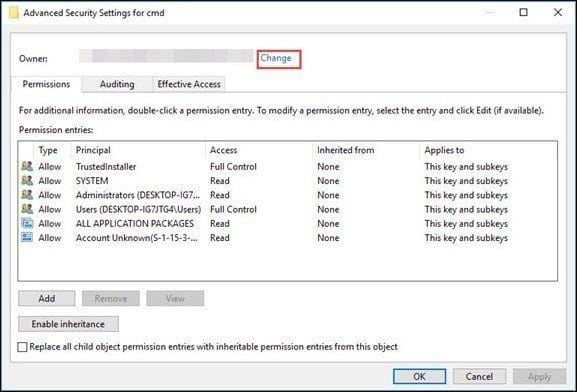This screenshot has height=392, width=577.
Task: Click the Change owner link
Action: 276,58
